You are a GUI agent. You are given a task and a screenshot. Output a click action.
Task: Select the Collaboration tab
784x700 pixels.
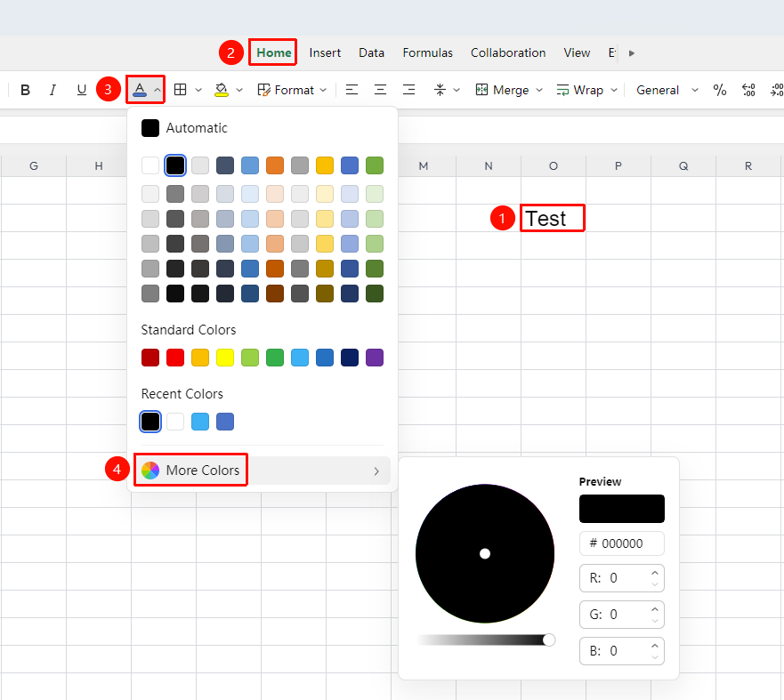point(508,52)
